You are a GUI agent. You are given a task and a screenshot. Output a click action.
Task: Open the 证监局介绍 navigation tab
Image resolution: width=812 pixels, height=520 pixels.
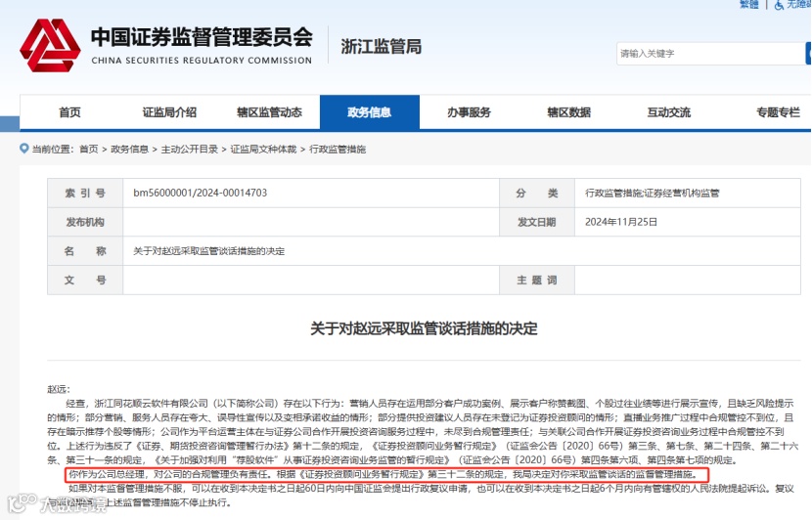170,112
